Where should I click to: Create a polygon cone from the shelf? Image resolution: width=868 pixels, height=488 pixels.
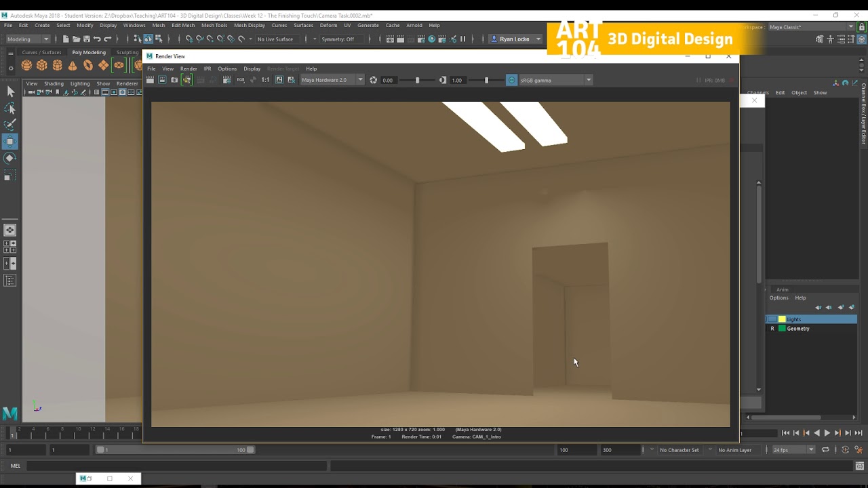(x=73, y=65)
